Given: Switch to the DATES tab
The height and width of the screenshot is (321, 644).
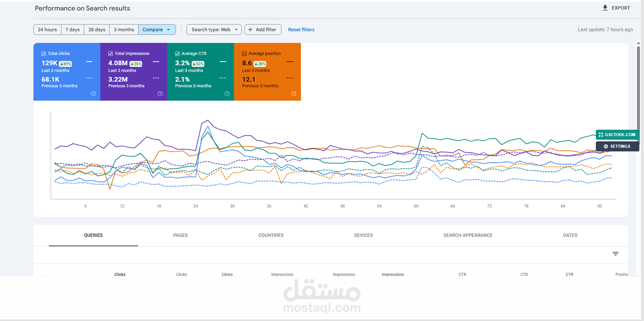Looking at the screenshot, I should [x=570, y=235].
